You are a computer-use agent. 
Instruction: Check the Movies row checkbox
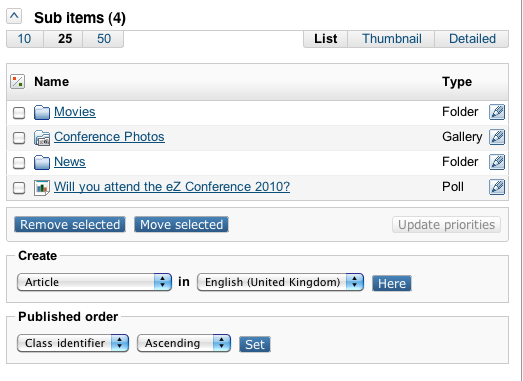point(19,113)
